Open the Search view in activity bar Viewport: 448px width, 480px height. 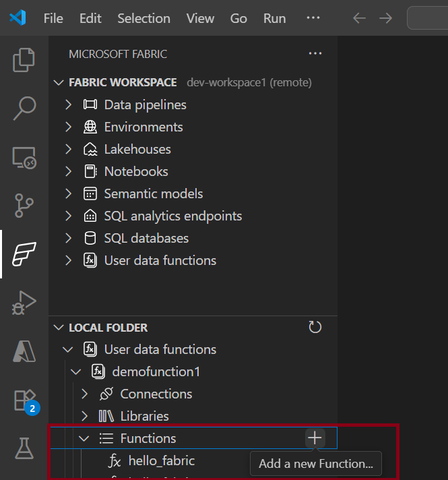click(x=24, y=109)
